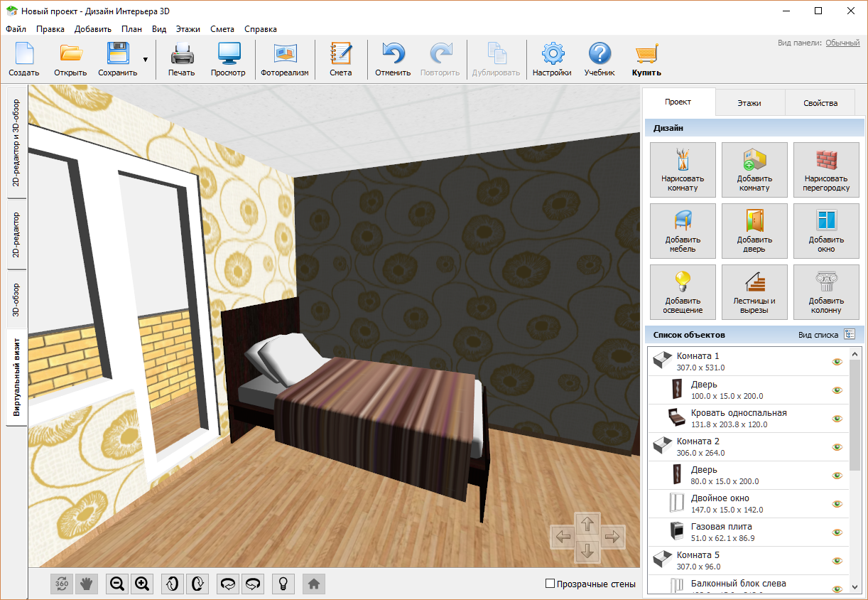Click the Купить button

pyautogui.click(x=646, y=60)
